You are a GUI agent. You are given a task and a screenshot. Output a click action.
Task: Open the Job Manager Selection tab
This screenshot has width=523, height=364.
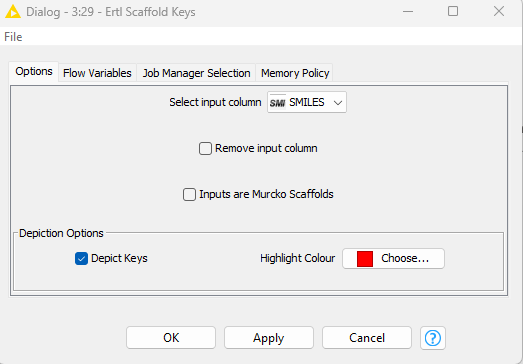pos(196,73)
